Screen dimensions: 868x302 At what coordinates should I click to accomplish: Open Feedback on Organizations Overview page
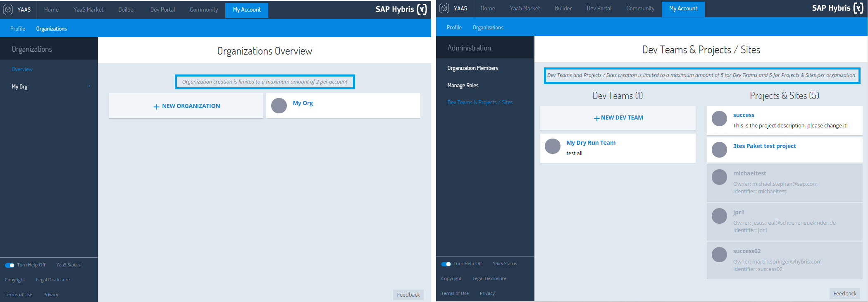click(408, 295)
